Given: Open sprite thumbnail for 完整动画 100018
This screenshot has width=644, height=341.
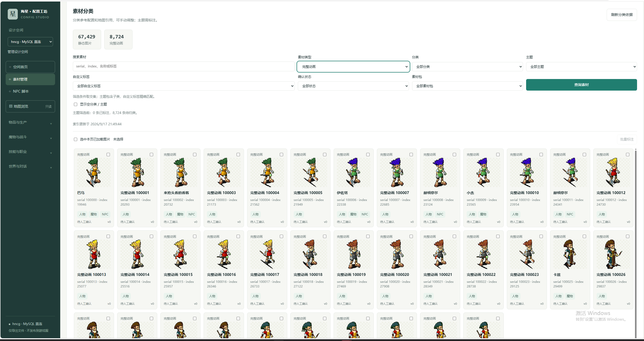Looking at the screenshot, I should click(x=310, y=254).
